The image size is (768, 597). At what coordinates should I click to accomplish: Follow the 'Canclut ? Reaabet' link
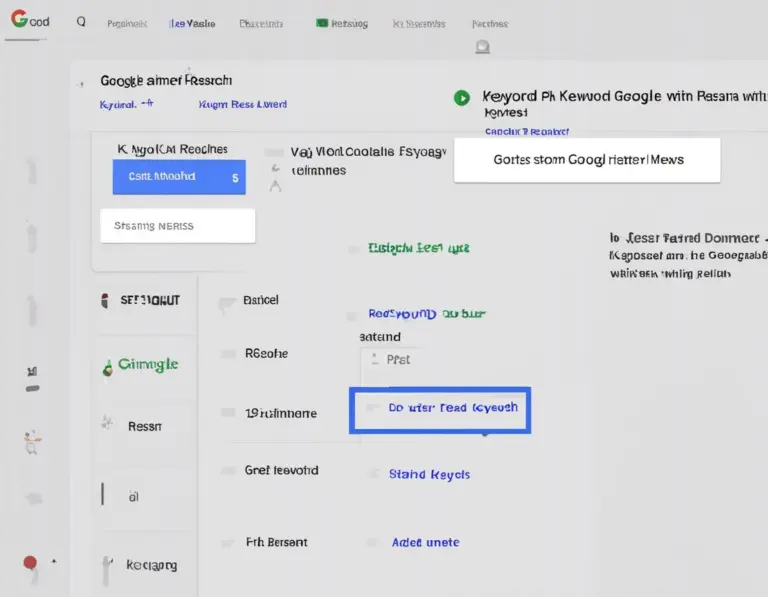527,131
